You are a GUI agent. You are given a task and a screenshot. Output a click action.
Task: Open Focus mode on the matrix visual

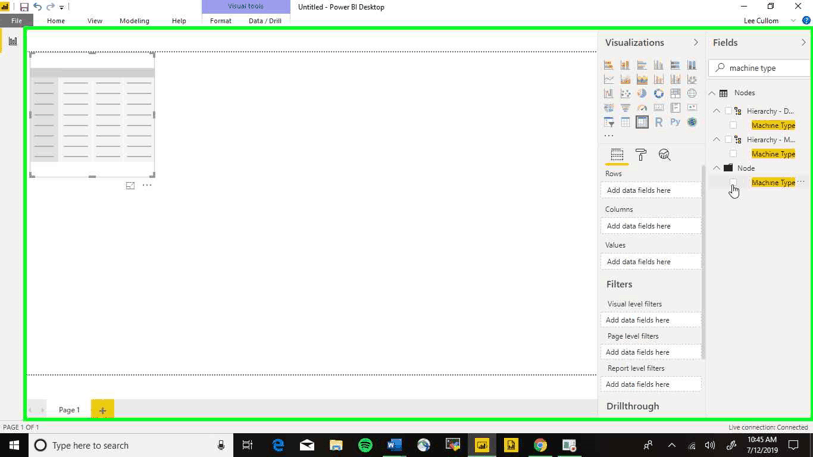click(x=130, y=185)
